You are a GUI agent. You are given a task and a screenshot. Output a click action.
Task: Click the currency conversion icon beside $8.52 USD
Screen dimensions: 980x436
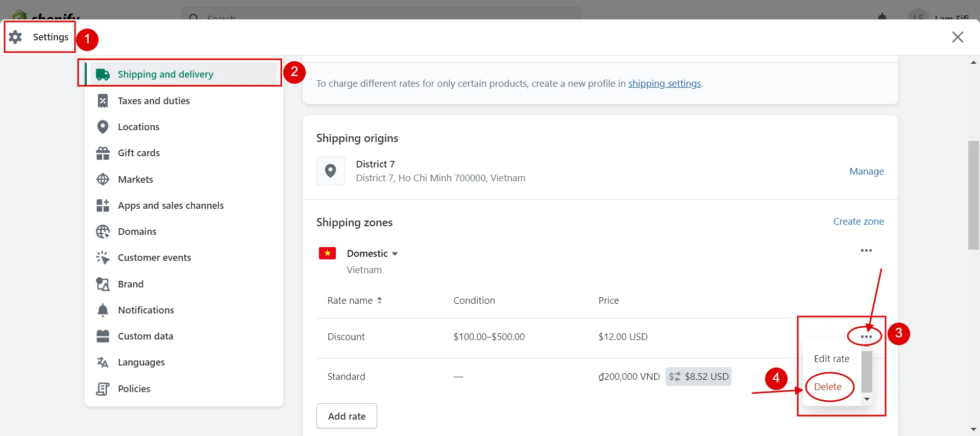coord(675,377)
